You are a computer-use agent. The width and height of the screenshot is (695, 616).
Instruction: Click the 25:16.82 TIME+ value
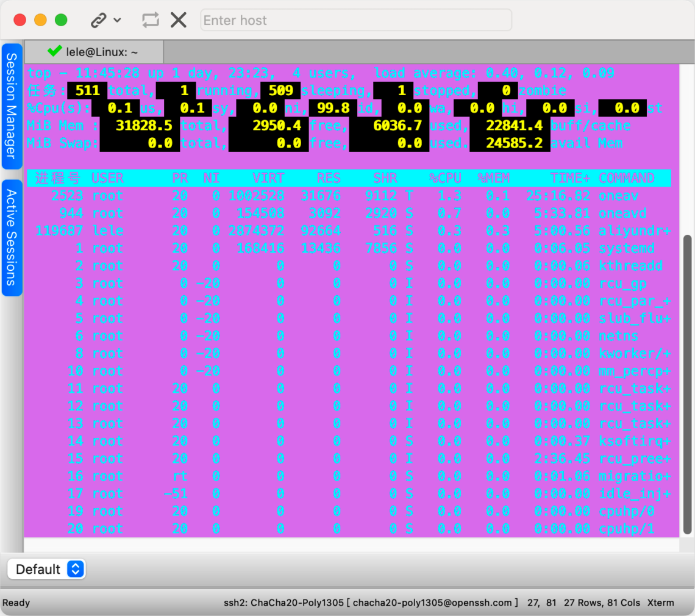[x=558, y=196]
